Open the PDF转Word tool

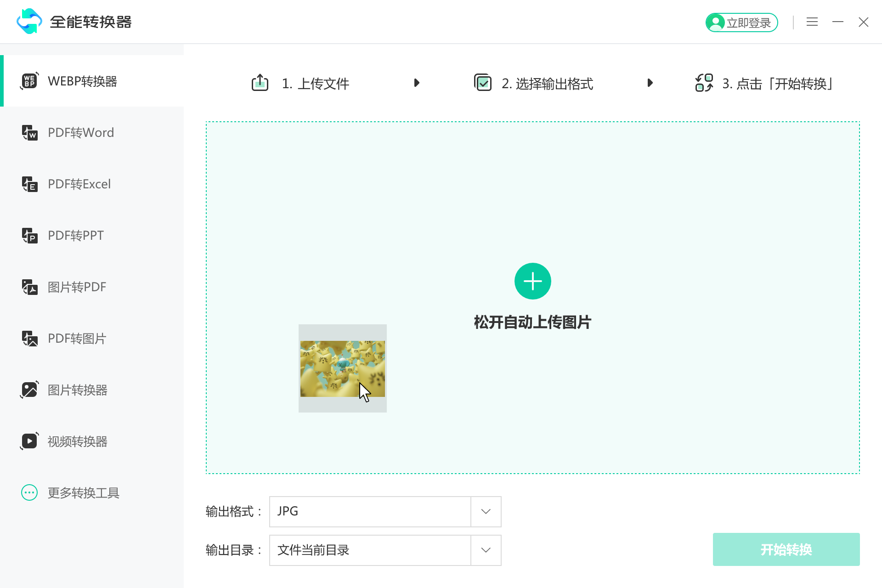pos(80,133)
